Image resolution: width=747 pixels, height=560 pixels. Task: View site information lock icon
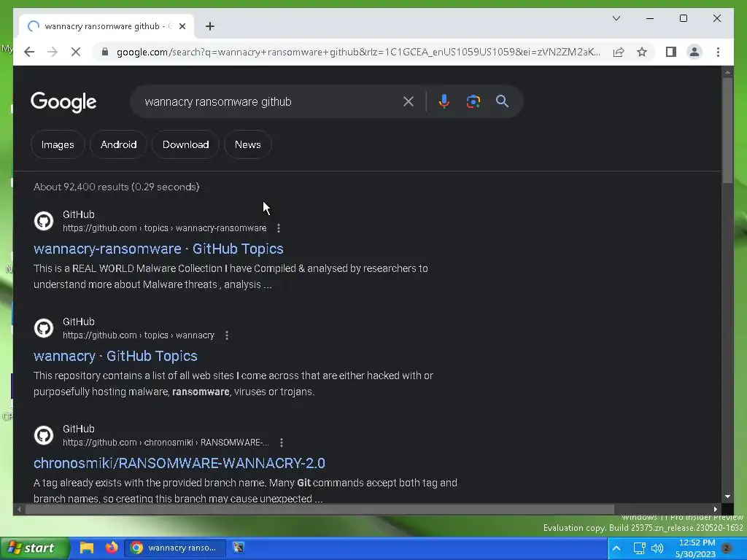click(105, 52)
